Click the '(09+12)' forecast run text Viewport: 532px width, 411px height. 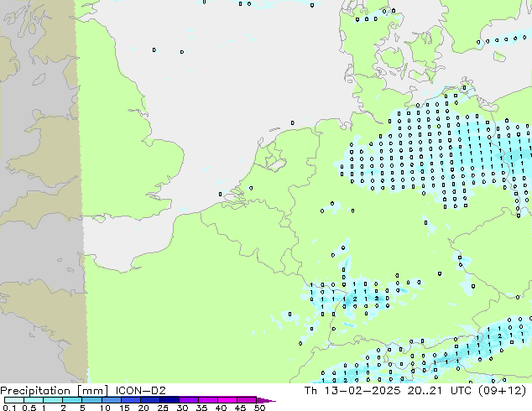coord(503,391)
